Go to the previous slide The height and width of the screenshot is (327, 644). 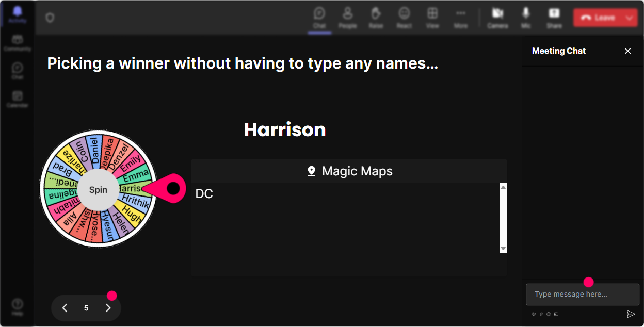[65, 308]
